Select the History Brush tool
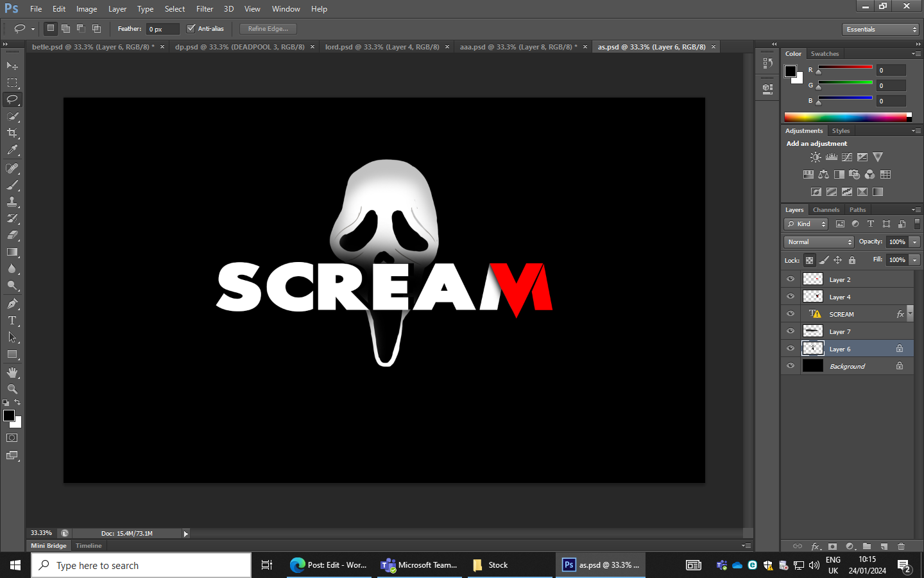 tap(12, 218)
